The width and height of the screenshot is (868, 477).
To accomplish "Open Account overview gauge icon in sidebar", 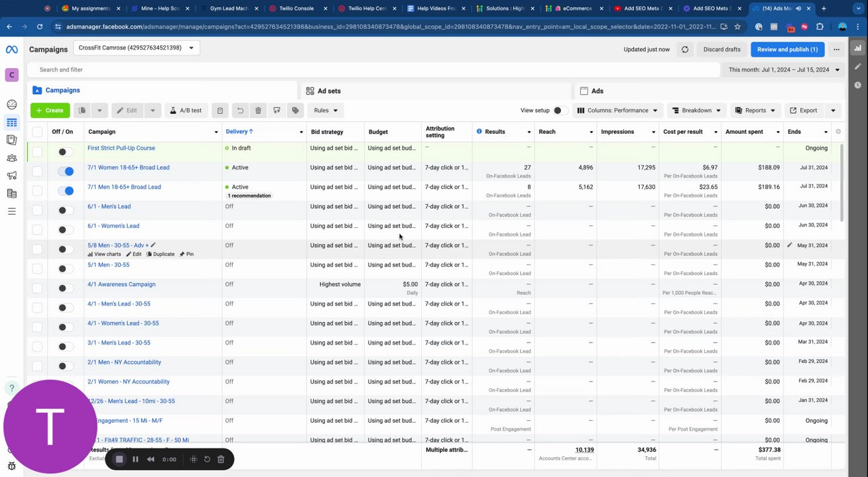I will 11,104.
